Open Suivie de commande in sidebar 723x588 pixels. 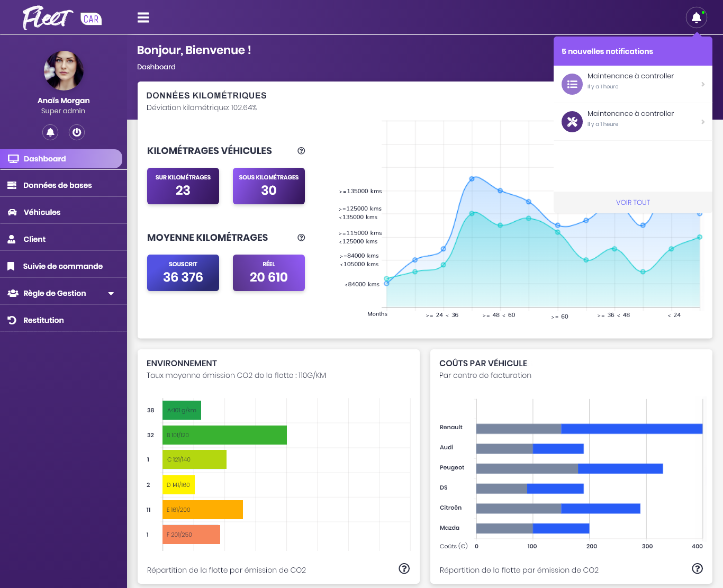[x=64, y=266]
